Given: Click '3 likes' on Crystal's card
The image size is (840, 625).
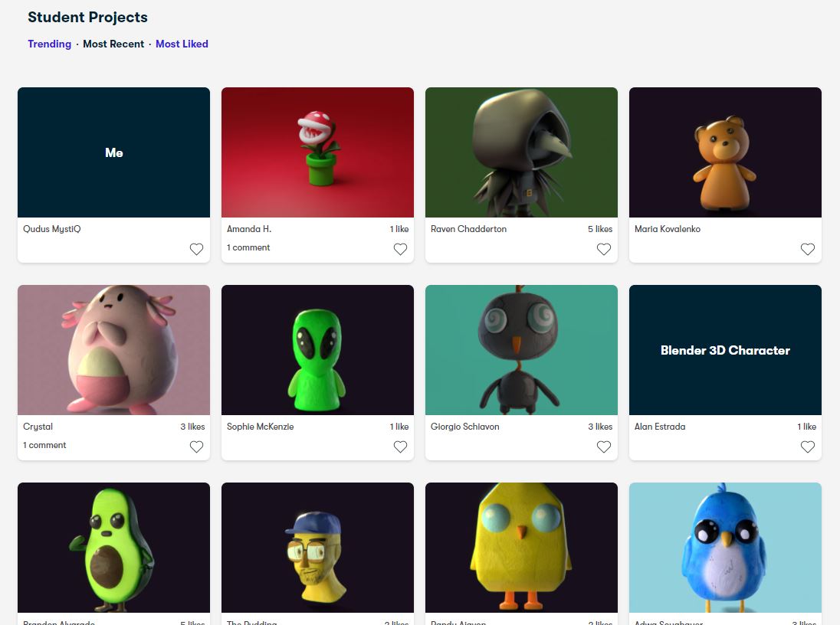Looking at the screenshot, I should tap(192, 427).
